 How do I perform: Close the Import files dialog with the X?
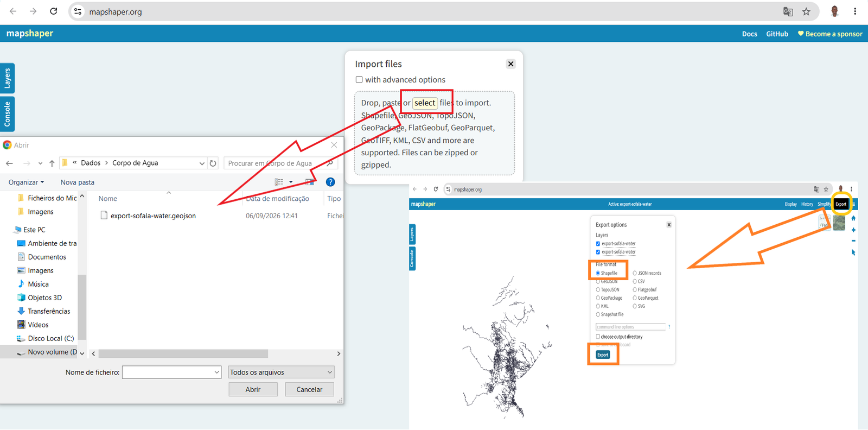click(x=510, y=64)
